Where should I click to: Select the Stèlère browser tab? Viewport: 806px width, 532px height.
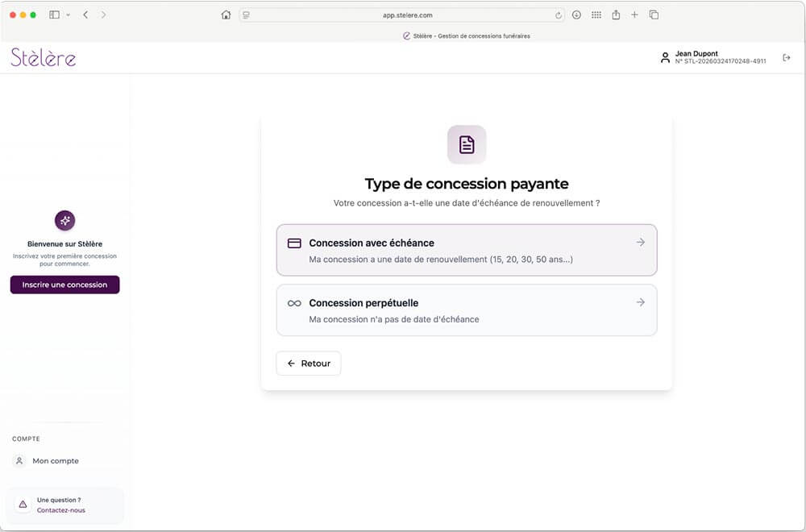(466, 36)
